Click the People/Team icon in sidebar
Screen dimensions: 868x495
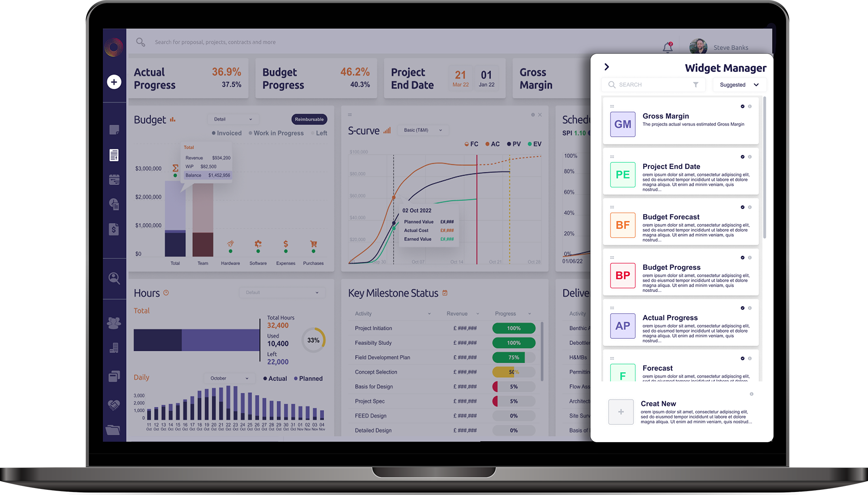pos(115,323)
